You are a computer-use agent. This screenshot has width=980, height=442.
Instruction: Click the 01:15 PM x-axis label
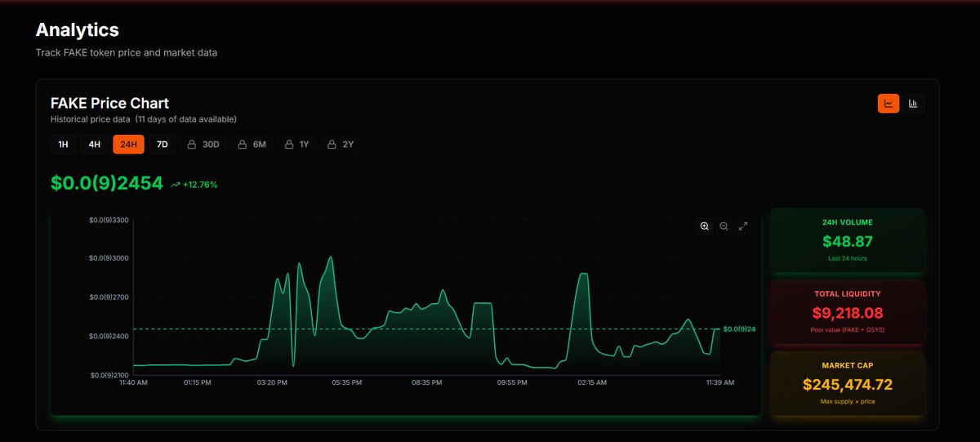point(198,382)
